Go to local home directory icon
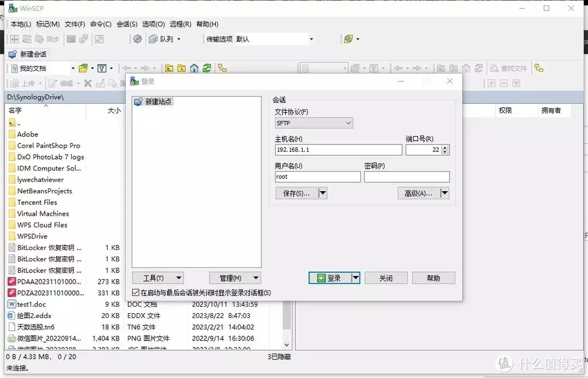 (x=194, y=68)
